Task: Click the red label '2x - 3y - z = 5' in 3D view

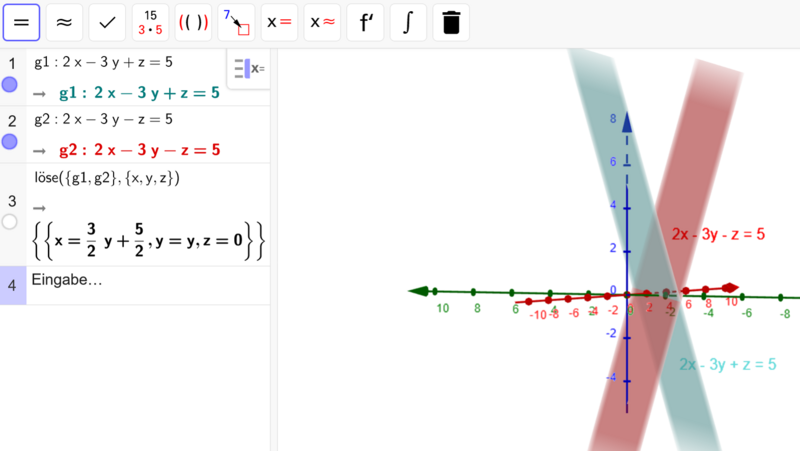Action: (x=718, y=234)
